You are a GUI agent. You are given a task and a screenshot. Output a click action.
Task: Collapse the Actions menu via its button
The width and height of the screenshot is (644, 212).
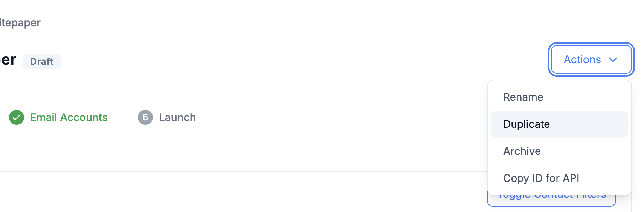[591, 59]
